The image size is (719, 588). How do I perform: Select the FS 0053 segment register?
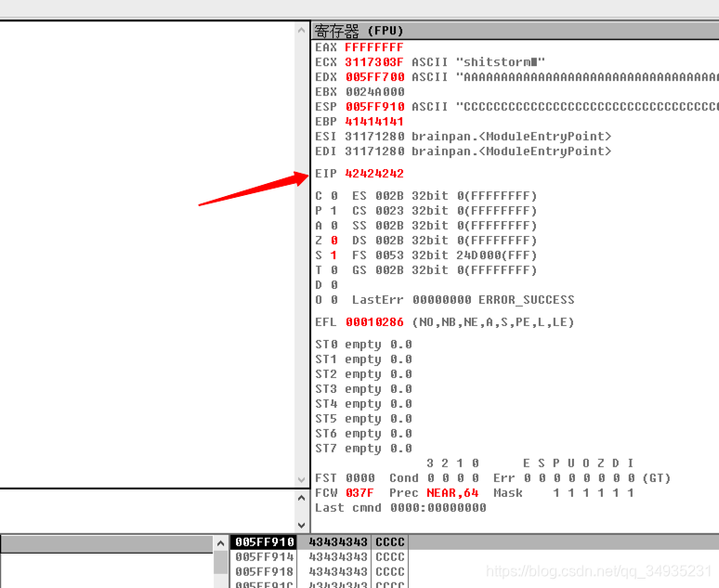point(444,255)
